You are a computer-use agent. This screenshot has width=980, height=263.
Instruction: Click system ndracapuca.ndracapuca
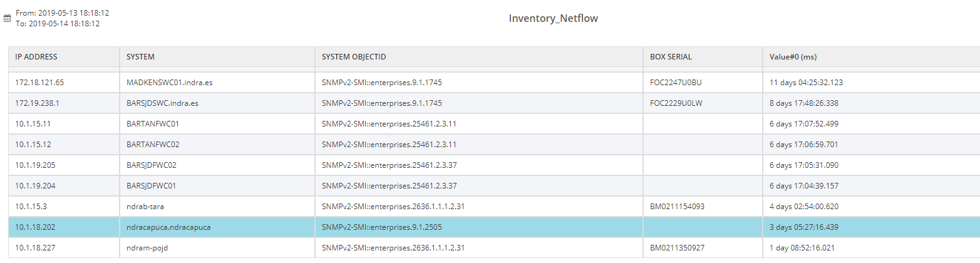[168, 227]
